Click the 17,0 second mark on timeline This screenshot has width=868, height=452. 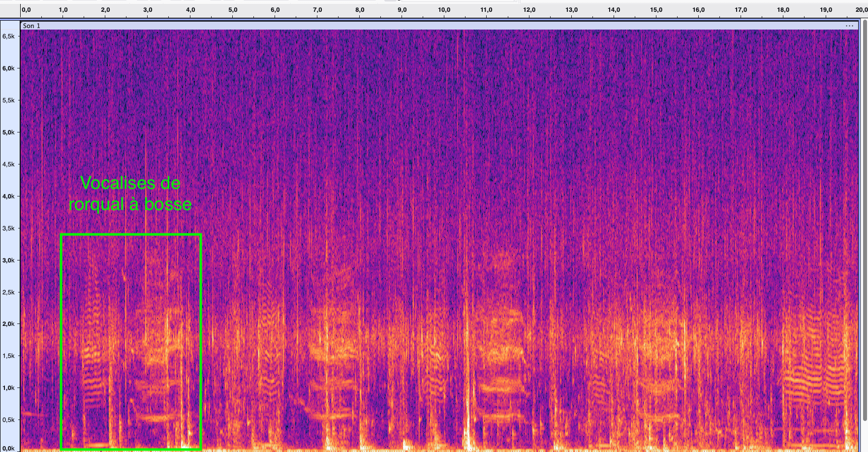pyautogui.click(x=741, y=10)
